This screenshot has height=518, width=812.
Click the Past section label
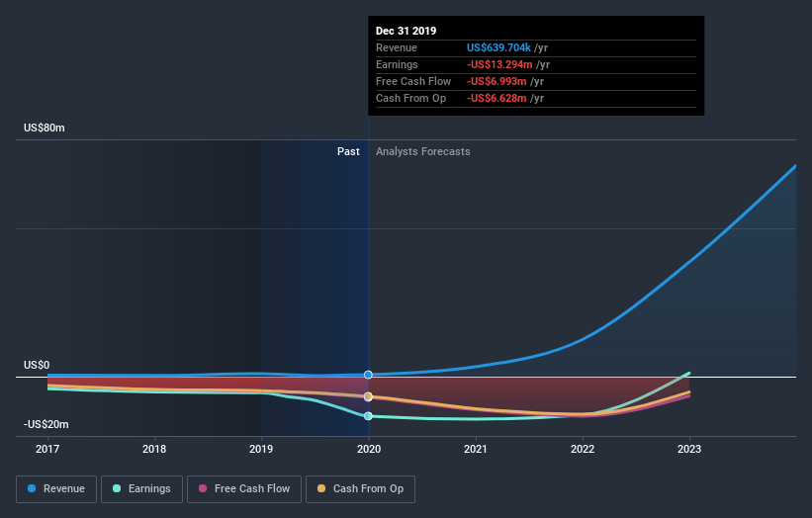coord(348,151)
